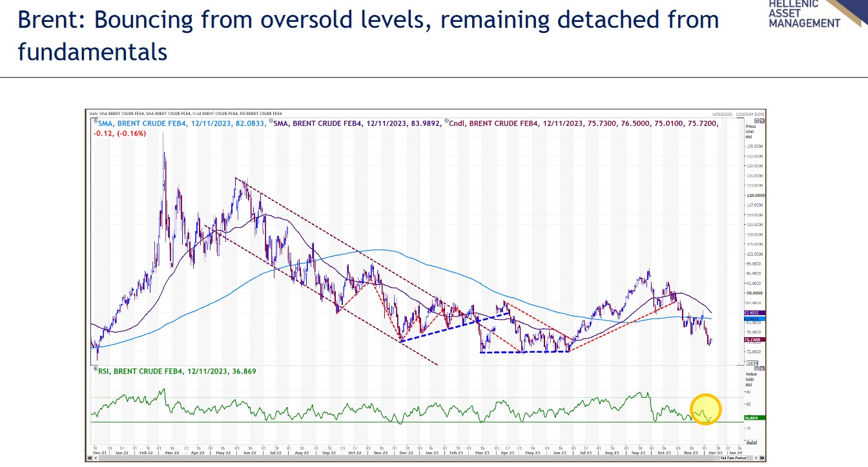Click the yellow highlighted circle on RSI
The height and width of the screenshot is (467, 868).
pos(705,409)
